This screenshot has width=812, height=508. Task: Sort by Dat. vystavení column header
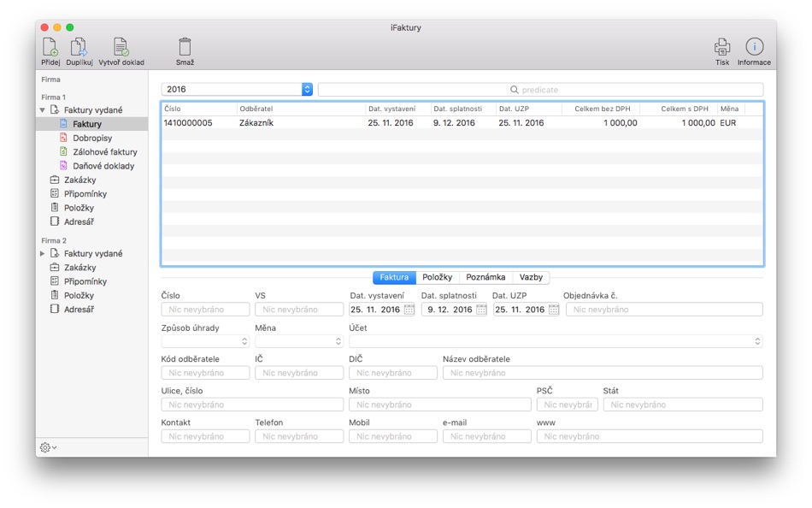click(398, 109)
